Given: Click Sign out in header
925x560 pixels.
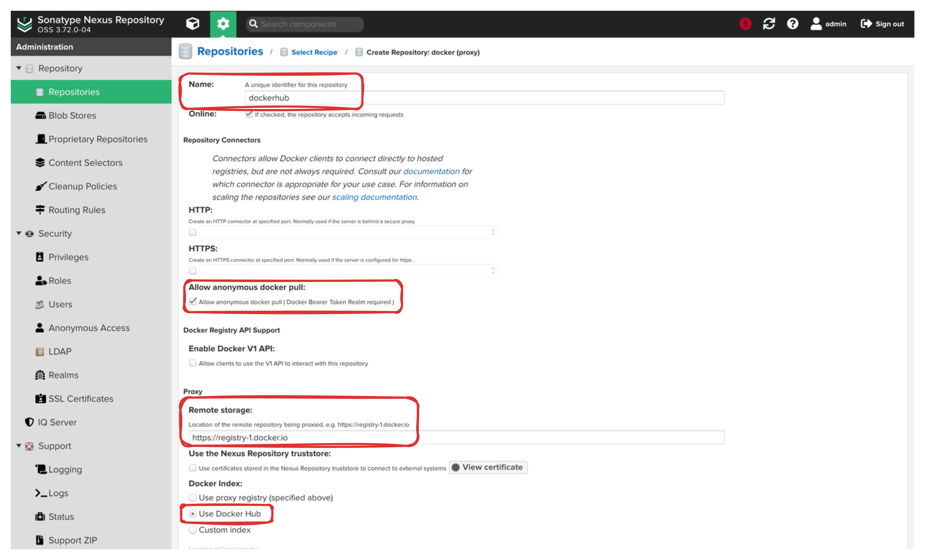Looking at the screenshot, I should point(882,24).
